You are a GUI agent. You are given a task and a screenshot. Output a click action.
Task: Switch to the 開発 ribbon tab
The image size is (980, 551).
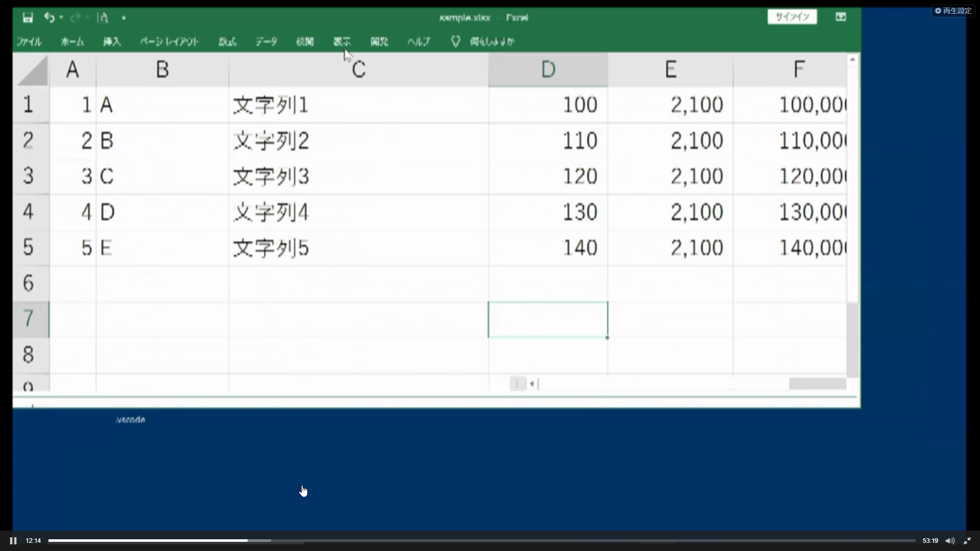pos(379,41)
